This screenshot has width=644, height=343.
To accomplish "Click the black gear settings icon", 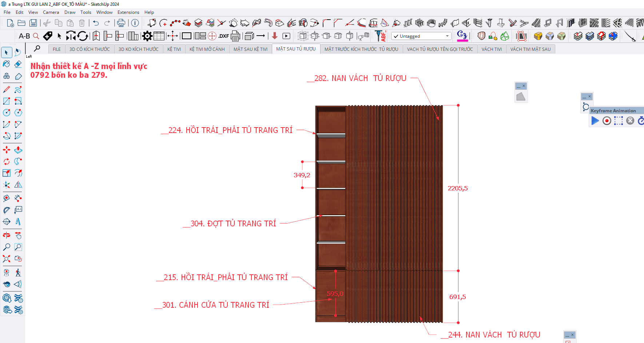I will tap(147, 36).
